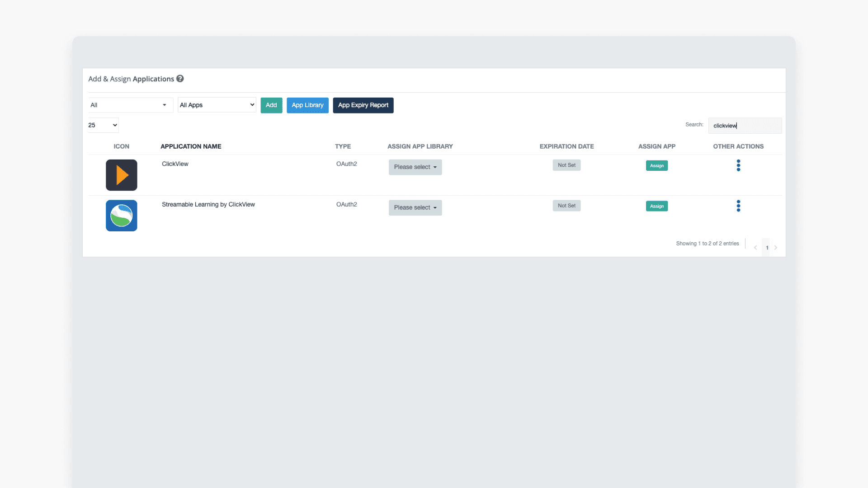Click the Other Actions column header
Image resolution: width=868 pixels, height=488 pixels.
pos(738,146)
